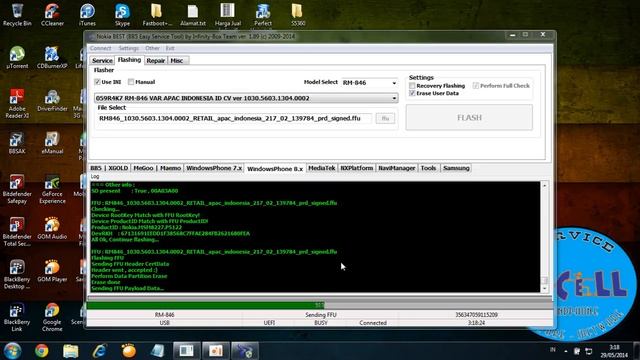Viewport: 640px width, 360px height.
Task: Open DriverFinder desktop shortcut
Action: pyautogui.click(x=52, y=101)
